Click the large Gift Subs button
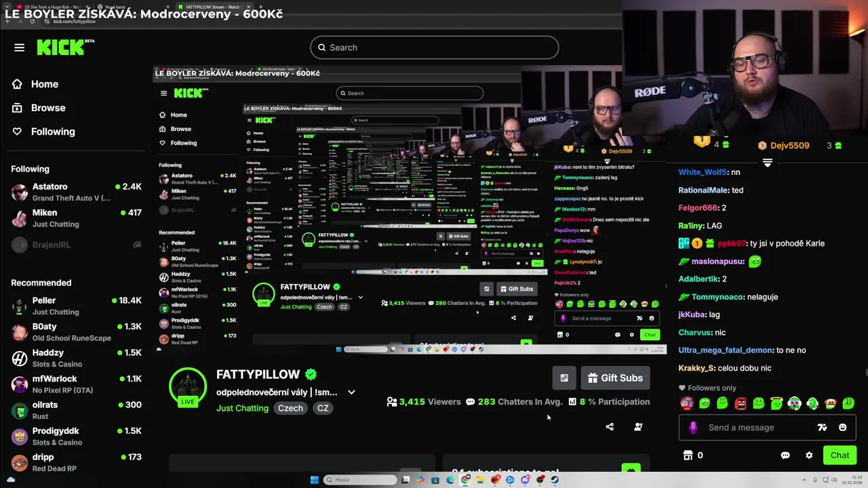The height and width of the screenshot is (488, 868). click(615, 378)
